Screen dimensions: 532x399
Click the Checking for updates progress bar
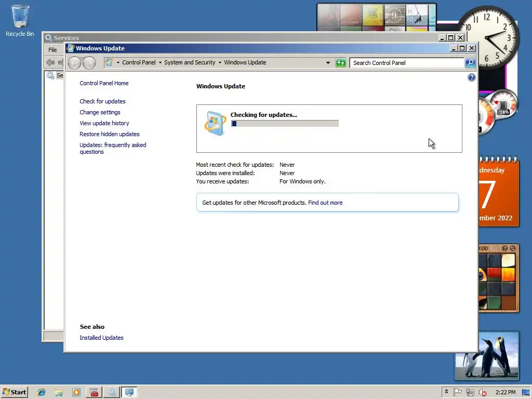285,124
